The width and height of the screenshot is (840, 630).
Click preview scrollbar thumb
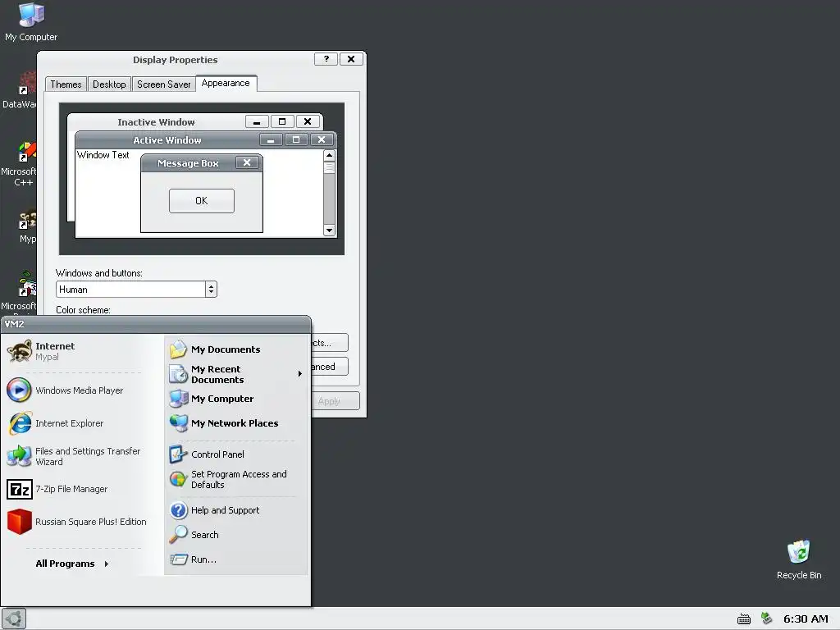(x=329, y=167)
